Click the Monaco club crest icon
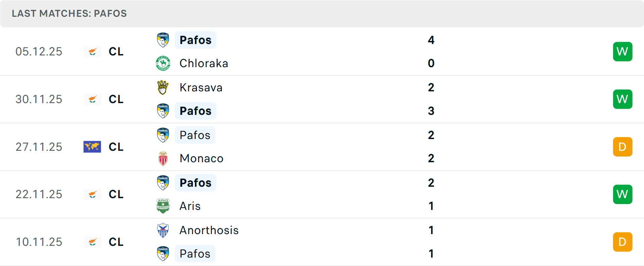This screenshot has height=266, width=644. pos(163,159)
